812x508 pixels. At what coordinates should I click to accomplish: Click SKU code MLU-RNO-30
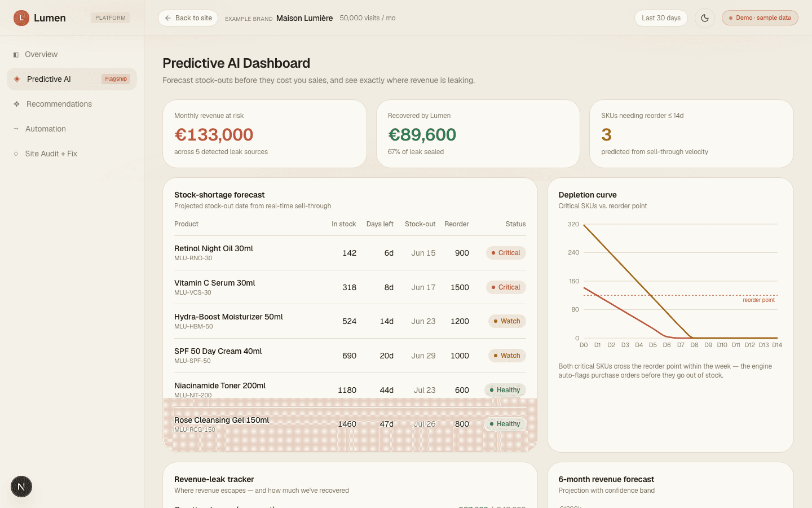coord(193,259)
